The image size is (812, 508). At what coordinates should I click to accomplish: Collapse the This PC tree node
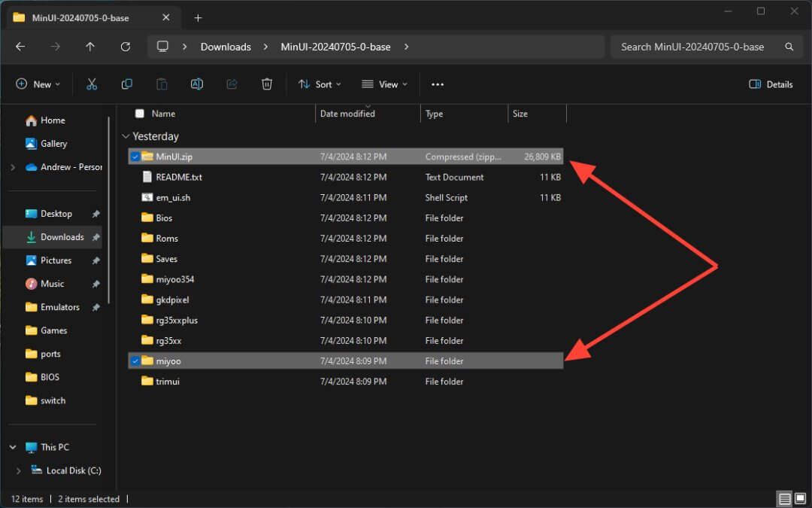click(x=13, y=447)
